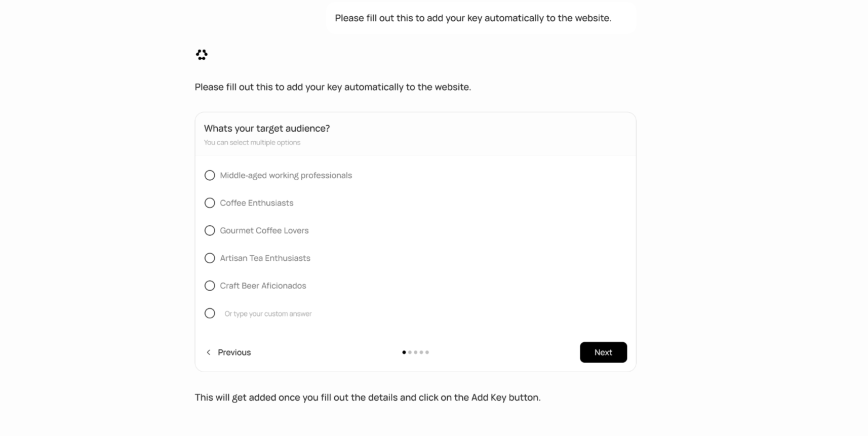Click the last pagination dot
868x436 pixels.
pos(428,352)
